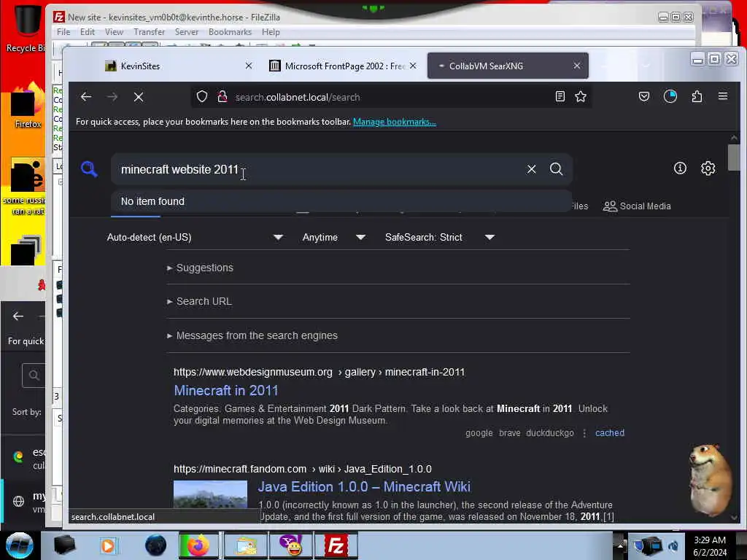Stop page loading with X button
Viewport: 747px width, 560px height.
point(139,97)
